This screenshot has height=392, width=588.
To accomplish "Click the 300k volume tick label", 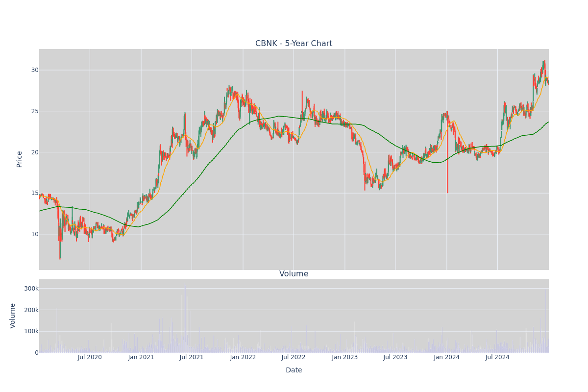I will click(31, 289).
